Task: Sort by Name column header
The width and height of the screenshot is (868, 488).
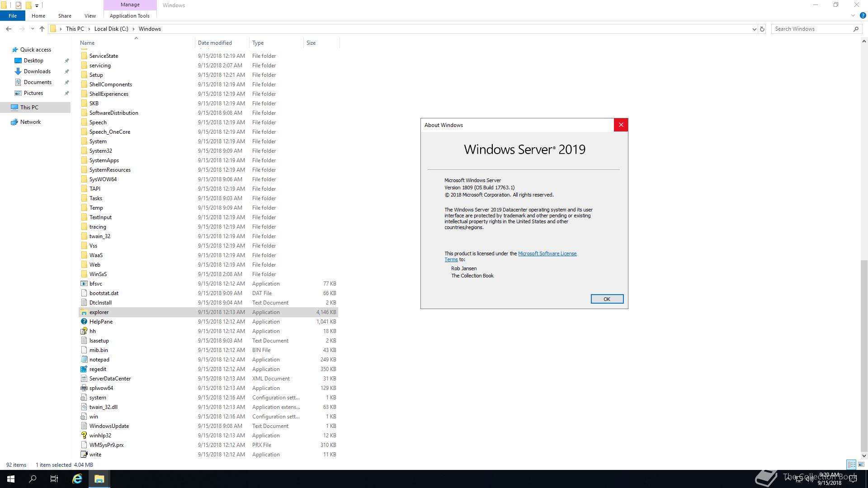Action: pyautogui.click(x=137, y=43)
